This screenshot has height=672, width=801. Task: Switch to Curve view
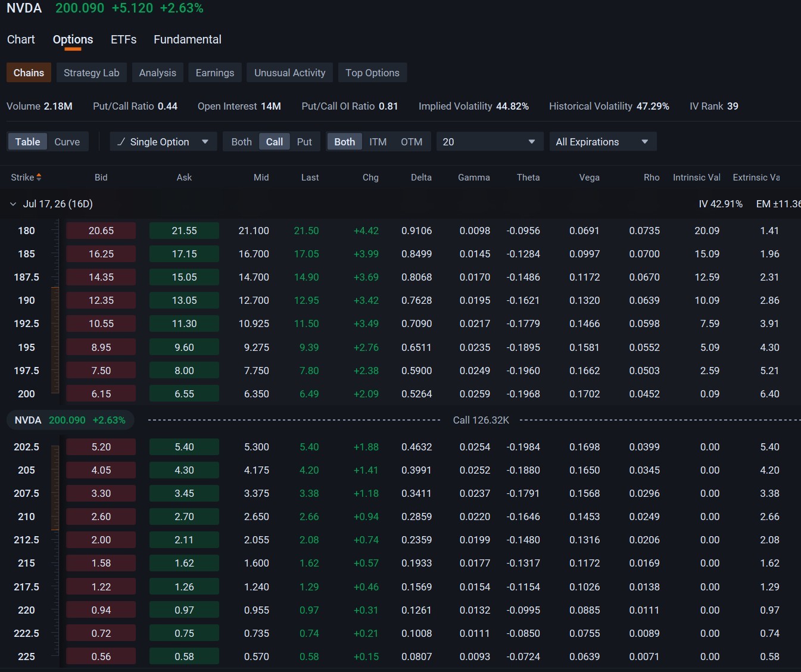[x=67, y=142]
